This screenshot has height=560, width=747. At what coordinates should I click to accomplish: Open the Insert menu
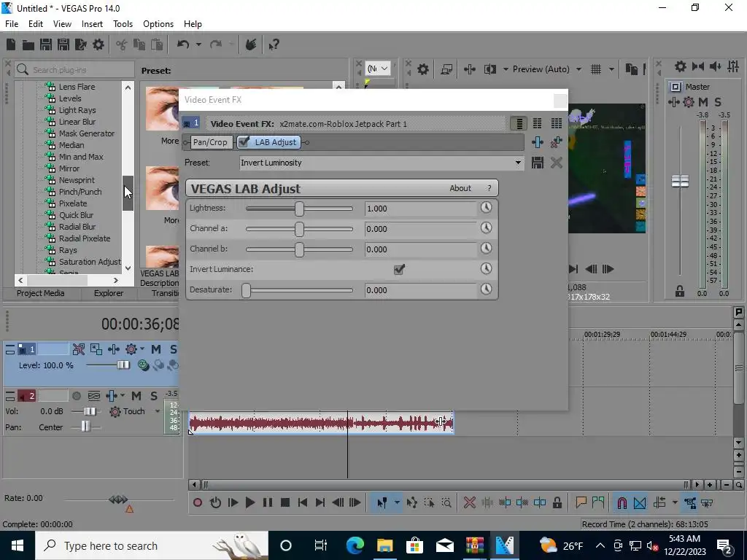tap(92, 24)
